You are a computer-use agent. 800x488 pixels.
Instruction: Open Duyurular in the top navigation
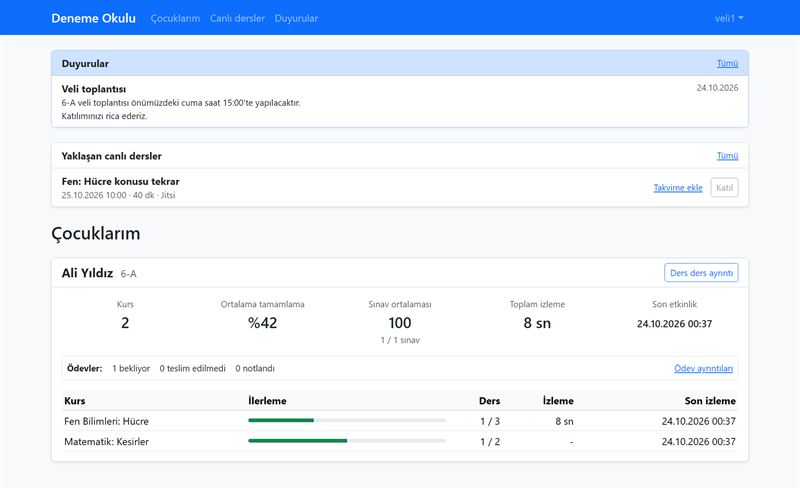(296, 18)
